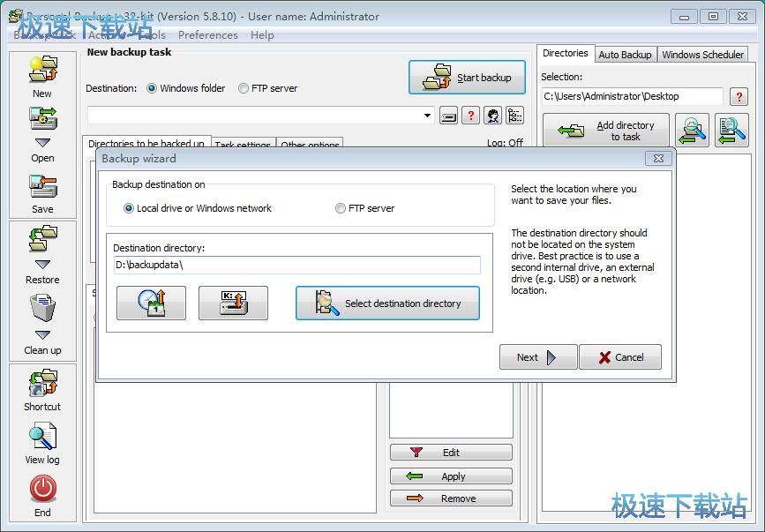
Task: Select FTP server radio in main window
Action: point(243,88)
